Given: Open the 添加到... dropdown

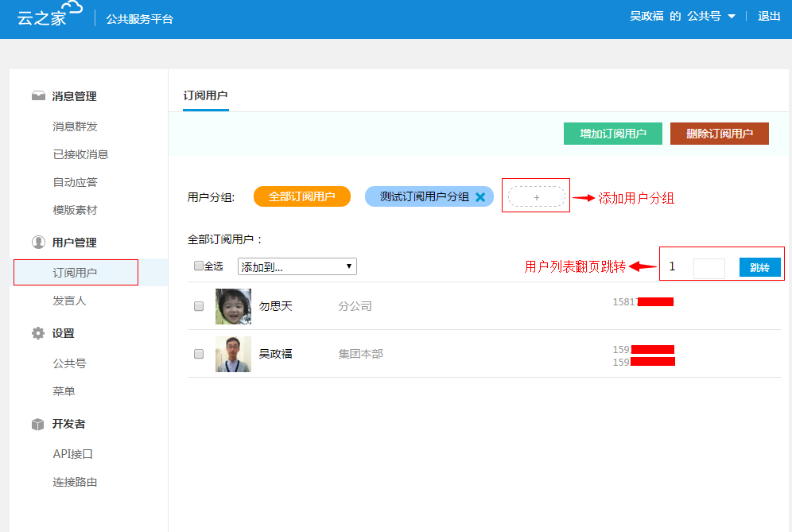Looking at the screenshot, I should pyautogui.click(x=297, y=266).
